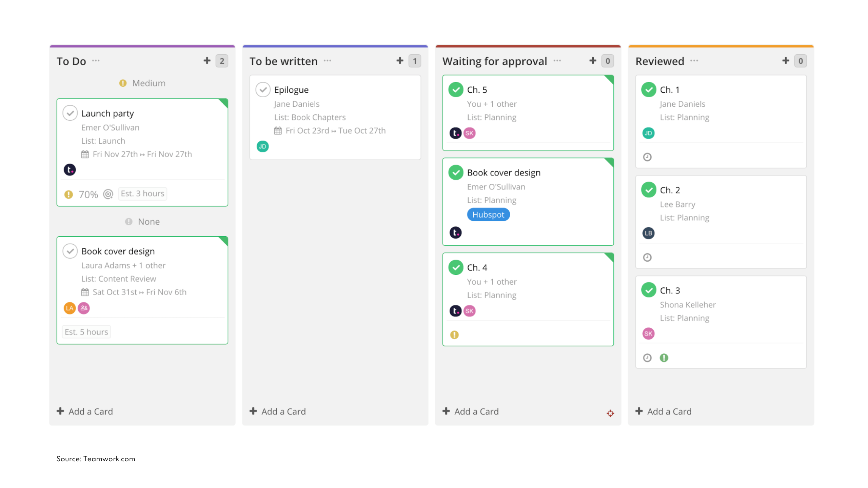This screenshot has width=868, height=488.
Task: Click the Teamwork avatar on Launch party card
Action: [x=70, y=169]
